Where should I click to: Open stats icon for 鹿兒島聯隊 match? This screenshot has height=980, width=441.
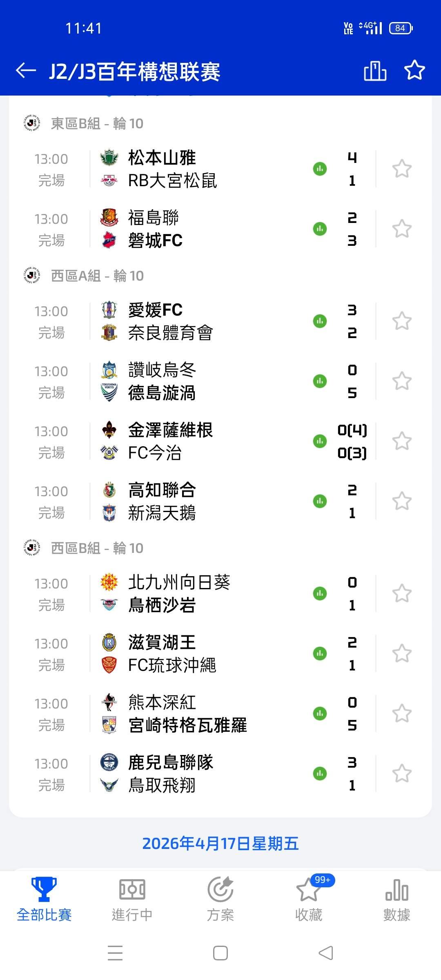click(x=320, y=773)
